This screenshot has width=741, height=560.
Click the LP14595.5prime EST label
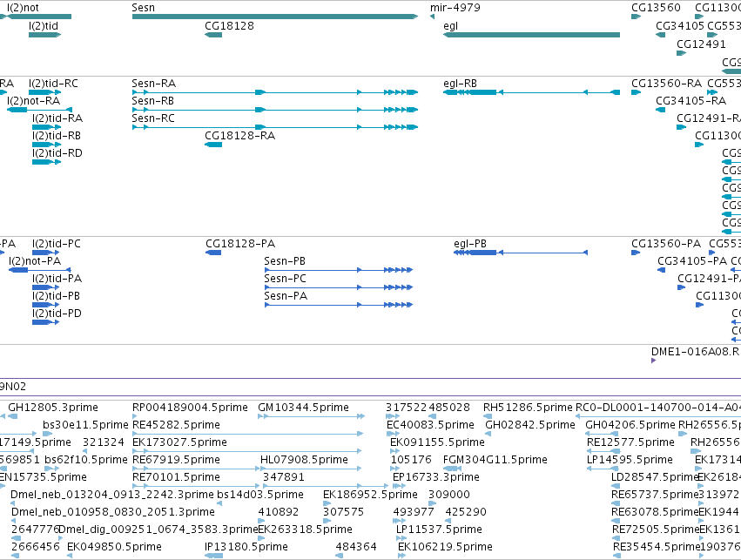630,460
